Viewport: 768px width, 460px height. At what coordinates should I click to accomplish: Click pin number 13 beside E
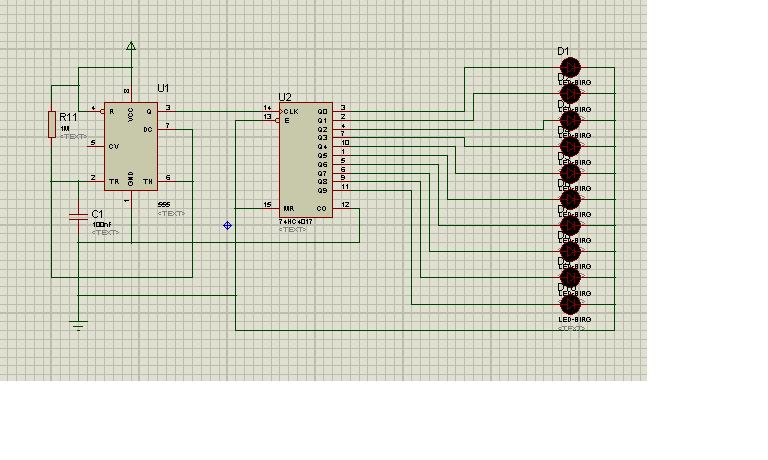(x=267, y=117)
